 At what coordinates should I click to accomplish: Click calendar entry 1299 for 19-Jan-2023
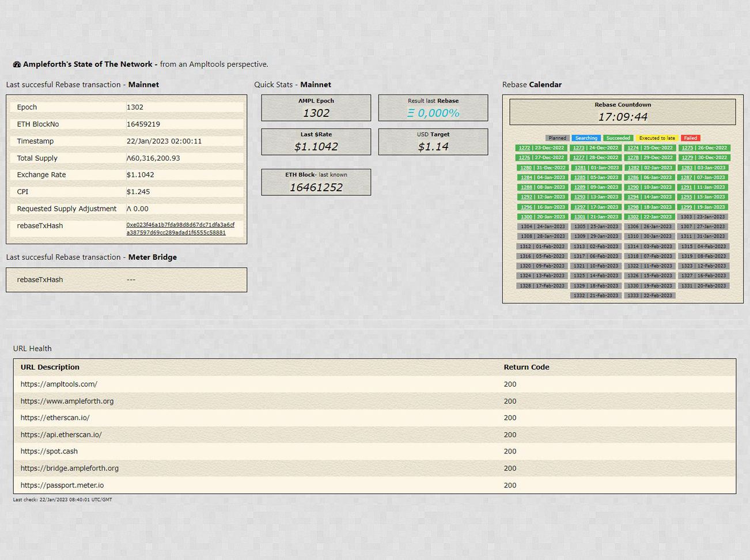[686, 207]
